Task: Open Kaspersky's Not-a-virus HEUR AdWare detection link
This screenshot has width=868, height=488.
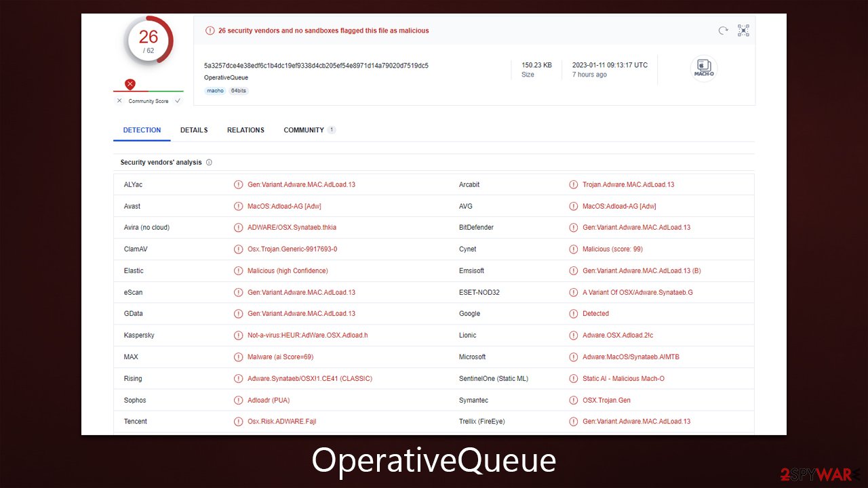Action: [307, 335]
